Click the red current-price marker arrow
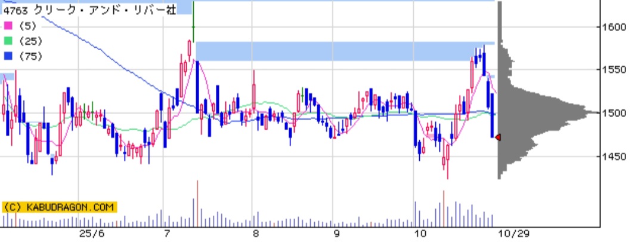644x242 pixels. pyautogui.click(x=498, y=137)
